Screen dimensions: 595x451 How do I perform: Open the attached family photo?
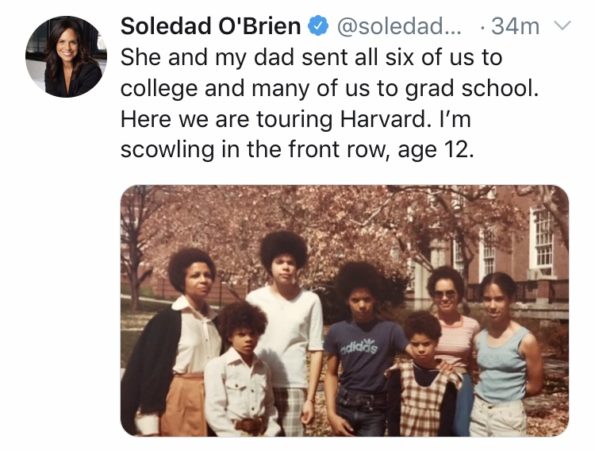[x=345, y=310]
